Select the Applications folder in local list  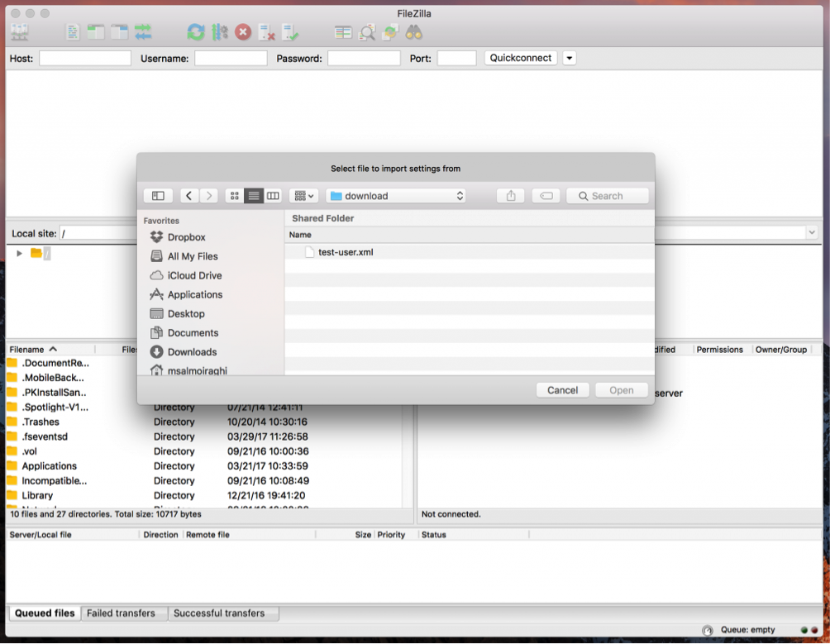tap(50, 466)
